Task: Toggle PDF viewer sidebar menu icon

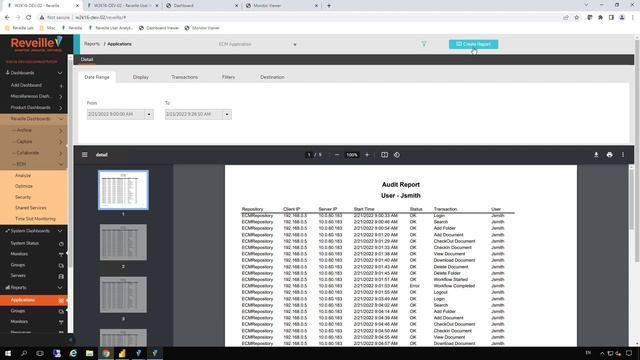Action: (x=84, y=155)
